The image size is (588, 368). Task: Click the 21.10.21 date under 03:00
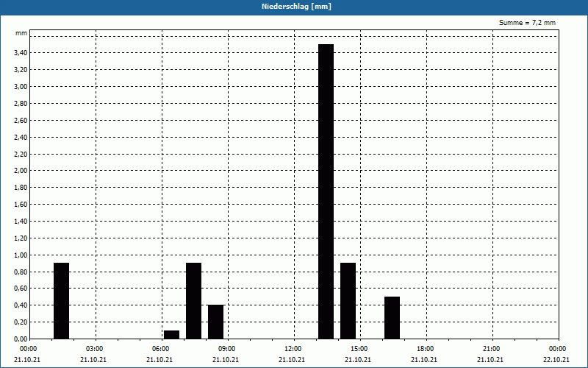click(x=93, y=360)
